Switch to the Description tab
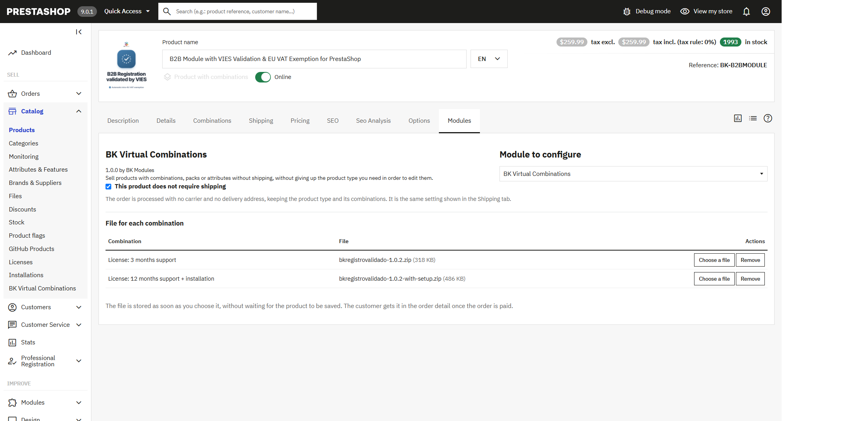868x421 pixels. point(123,121)
